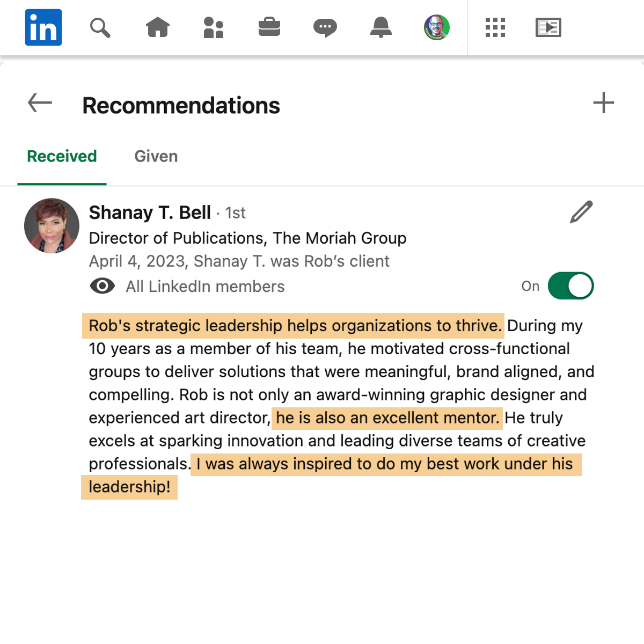The width and height of the screenshot is (644, 644).
Task: Click highlighted 'Rob's strategic leadership' sentence
Action: pyautogui.click(x=294, y=326)
